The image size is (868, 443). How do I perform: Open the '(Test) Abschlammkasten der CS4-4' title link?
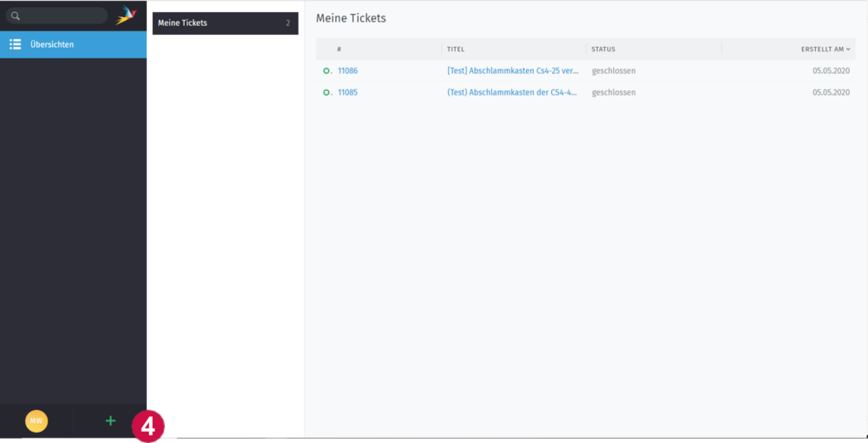(512, 92)
